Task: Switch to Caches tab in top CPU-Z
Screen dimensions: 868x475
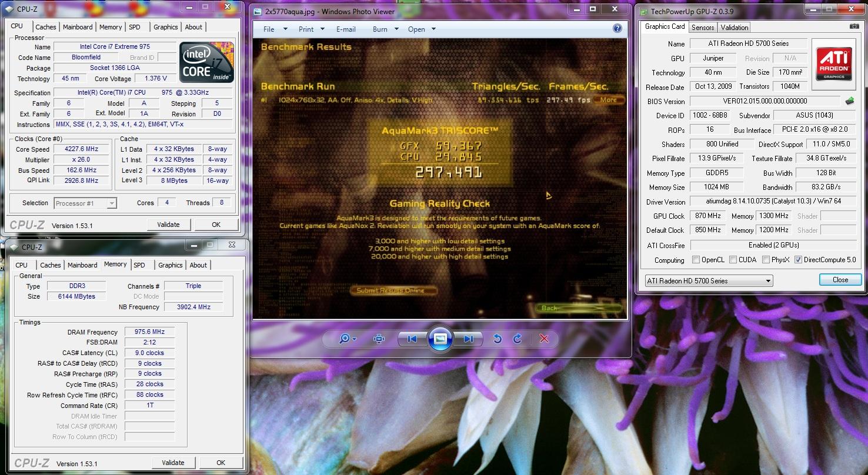Action: coord(46,27)
